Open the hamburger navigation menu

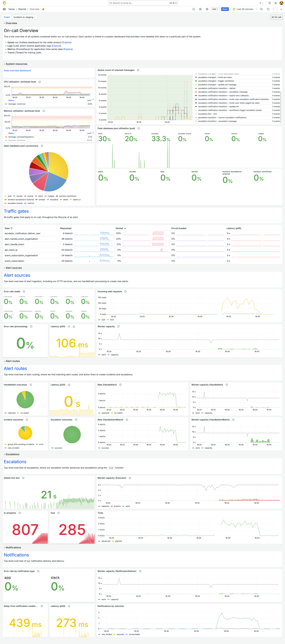(4, 9)
